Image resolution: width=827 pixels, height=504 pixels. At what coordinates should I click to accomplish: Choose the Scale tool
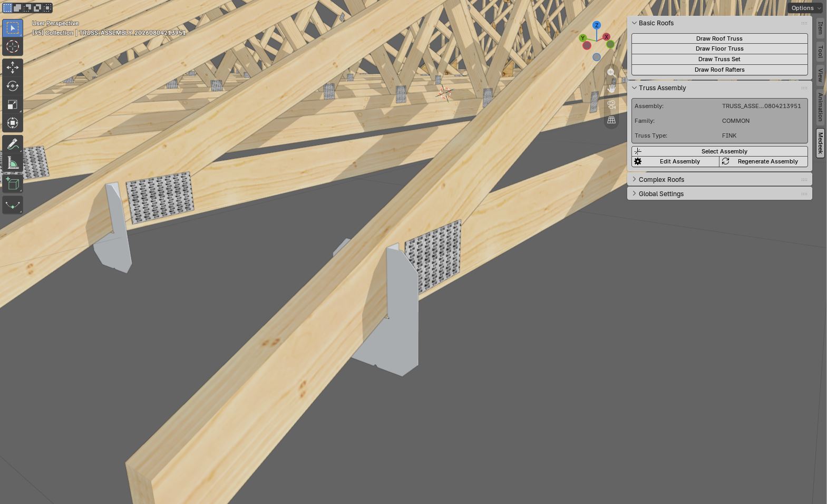point(13,104)
